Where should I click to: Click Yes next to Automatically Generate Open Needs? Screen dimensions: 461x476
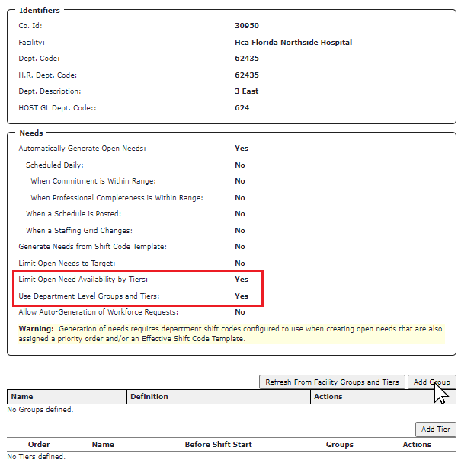(242, 149)
